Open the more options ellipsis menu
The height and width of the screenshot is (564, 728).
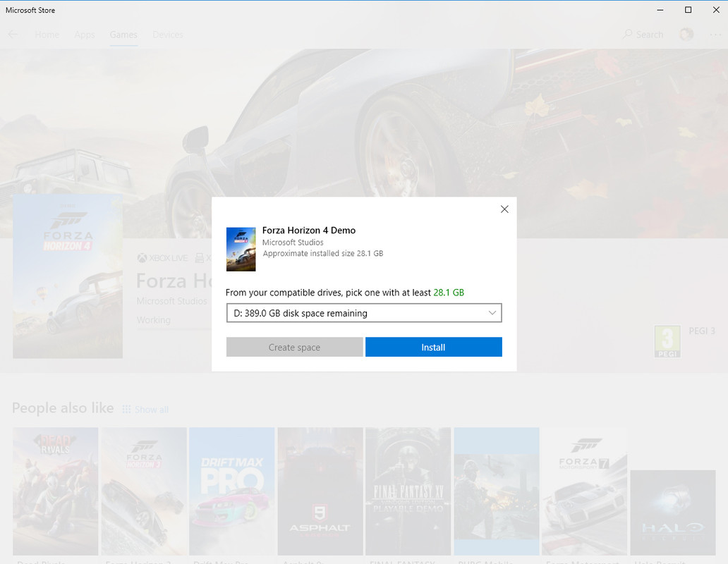(715, 35)
